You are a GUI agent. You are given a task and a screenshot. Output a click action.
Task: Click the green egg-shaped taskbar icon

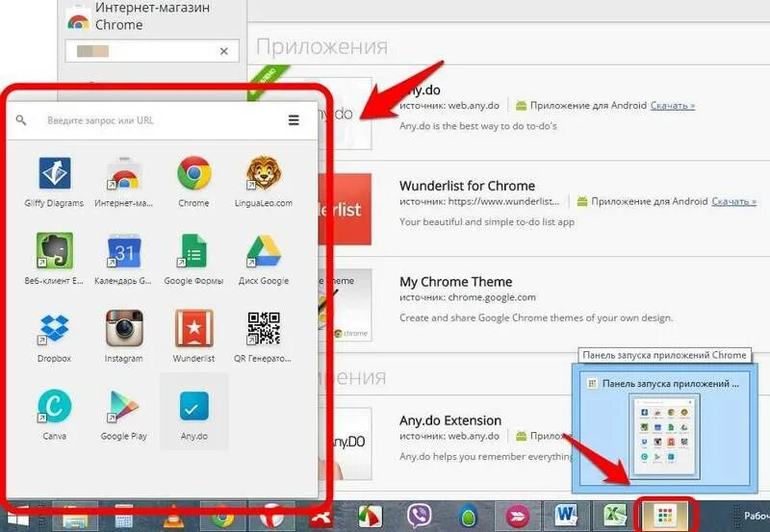(x=469, y=517)
